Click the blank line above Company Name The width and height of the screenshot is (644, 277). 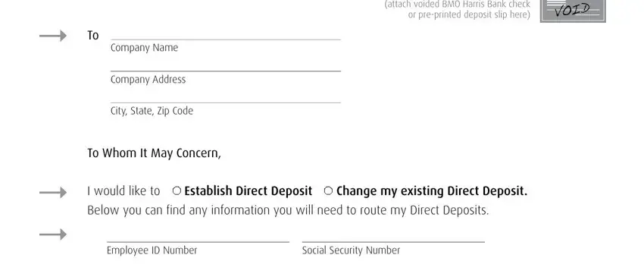point(226,36)
